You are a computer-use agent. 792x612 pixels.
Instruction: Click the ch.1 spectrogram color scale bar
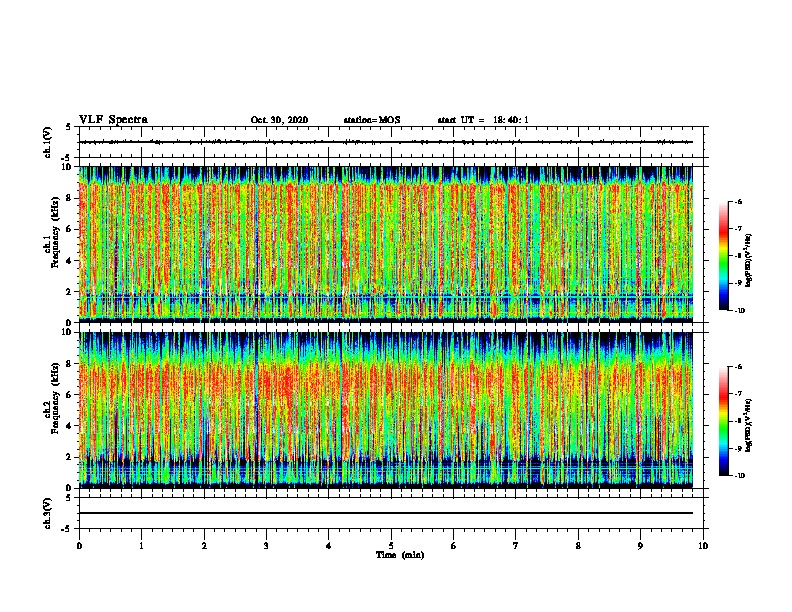(723, 256)
